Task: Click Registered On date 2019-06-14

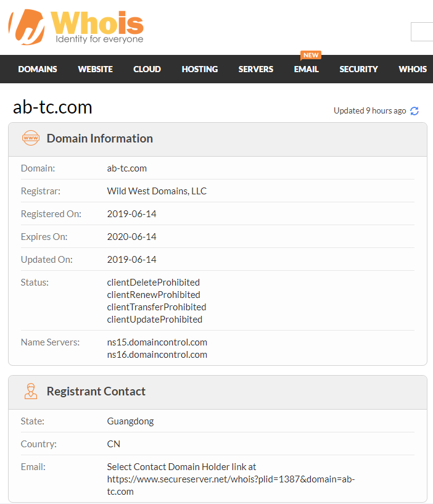Action: click(x=131, y=214)
